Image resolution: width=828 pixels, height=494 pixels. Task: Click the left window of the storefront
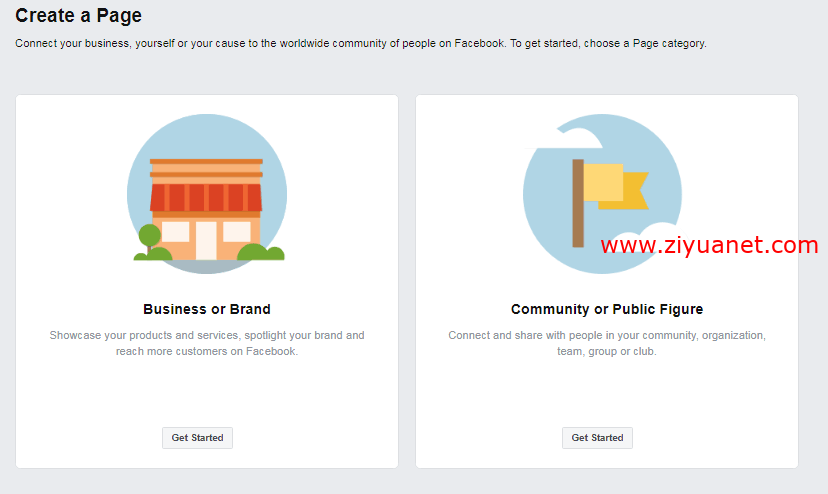[x=175, y=231]
